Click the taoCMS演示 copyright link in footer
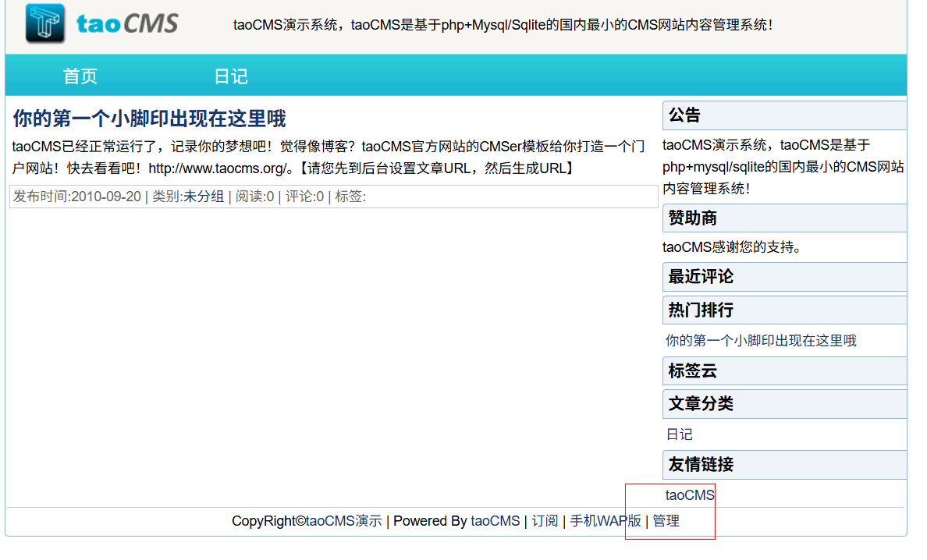 point(344,521)
